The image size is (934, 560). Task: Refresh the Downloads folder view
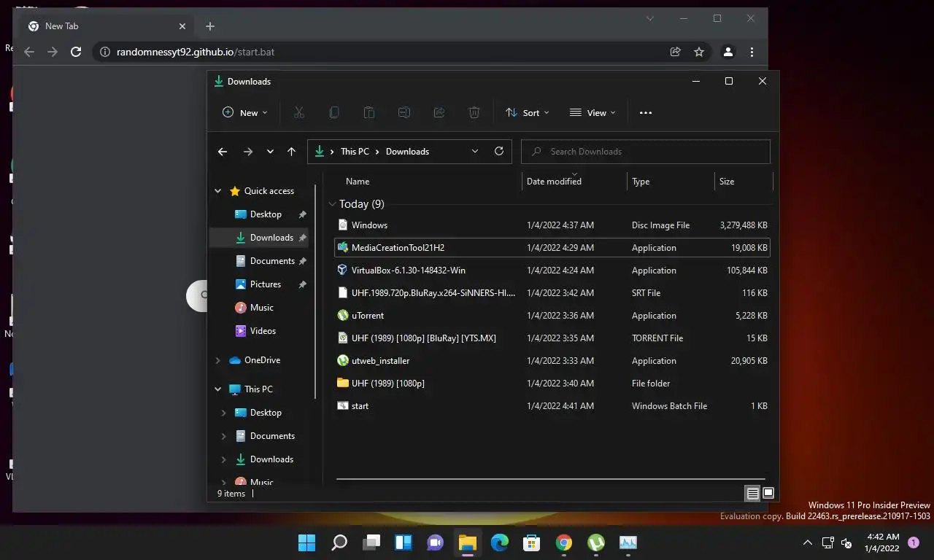499,151
